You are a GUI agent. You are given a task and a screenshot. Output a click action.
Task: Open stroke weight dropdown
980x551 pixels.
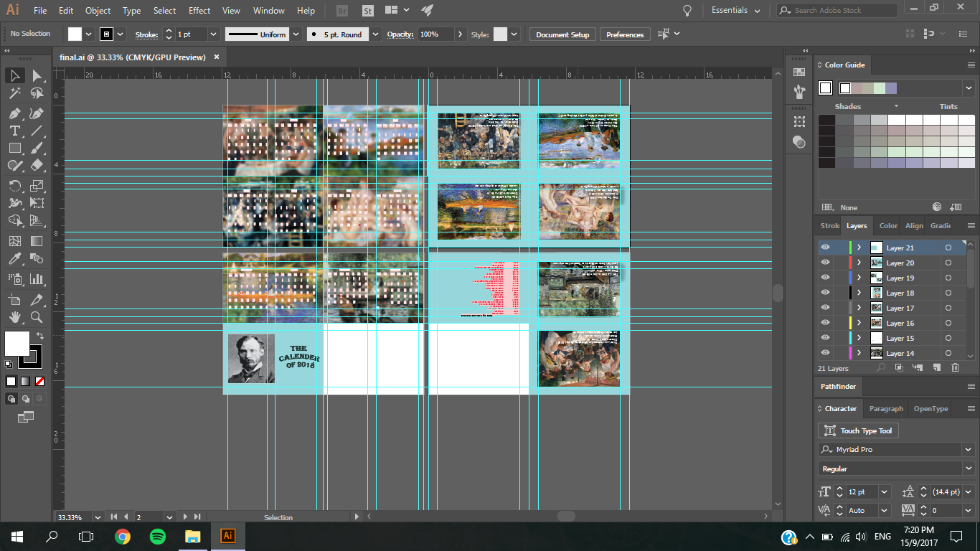(x=213, y=34)
